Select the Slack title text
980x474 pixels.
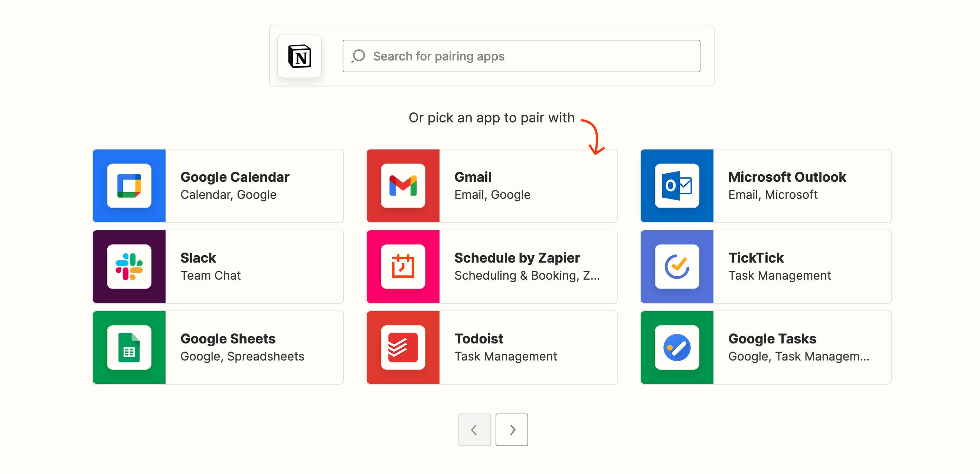tap(198, 258)
